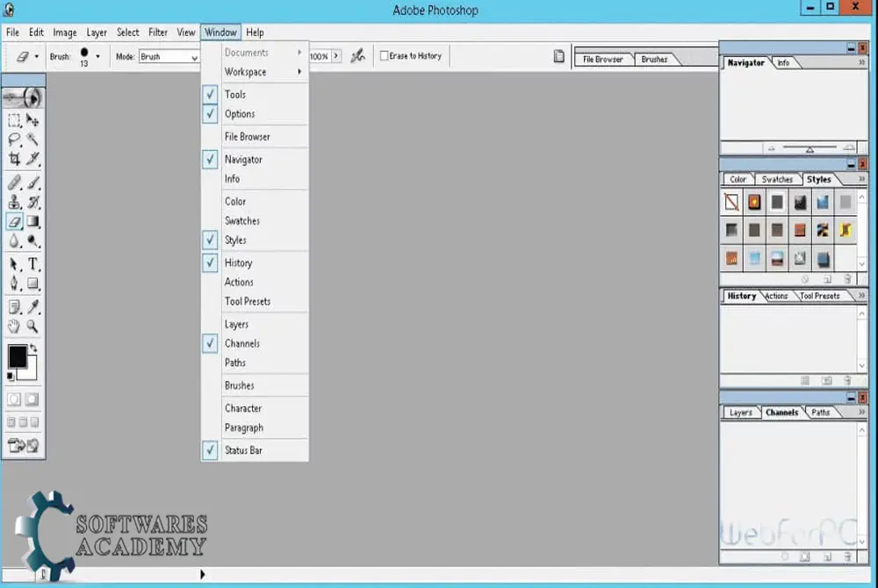Uncheck Options in the Window menu
The height and width of the screenshot is (588, 878).
pyautogui.click(x=210, y=113)
